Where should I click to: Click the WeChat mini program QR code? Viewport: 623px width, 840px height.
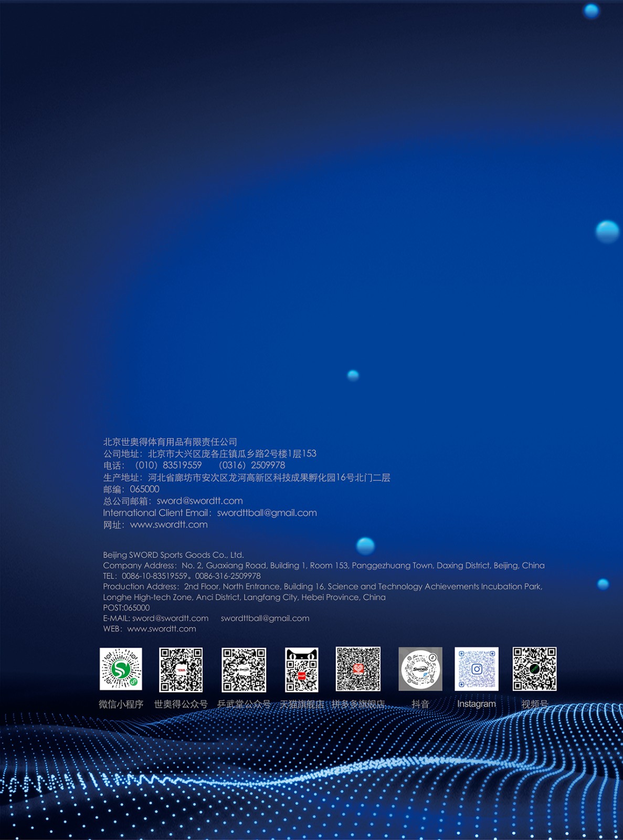tap(121, 669)
